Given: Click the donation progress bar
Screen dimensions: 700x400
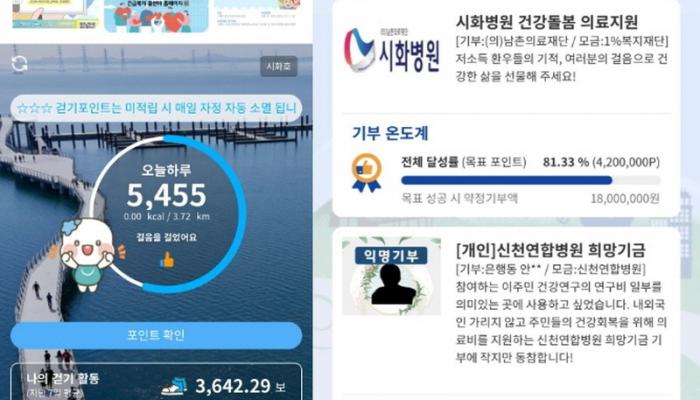Looking at the screenshot, I should [530, 180].
